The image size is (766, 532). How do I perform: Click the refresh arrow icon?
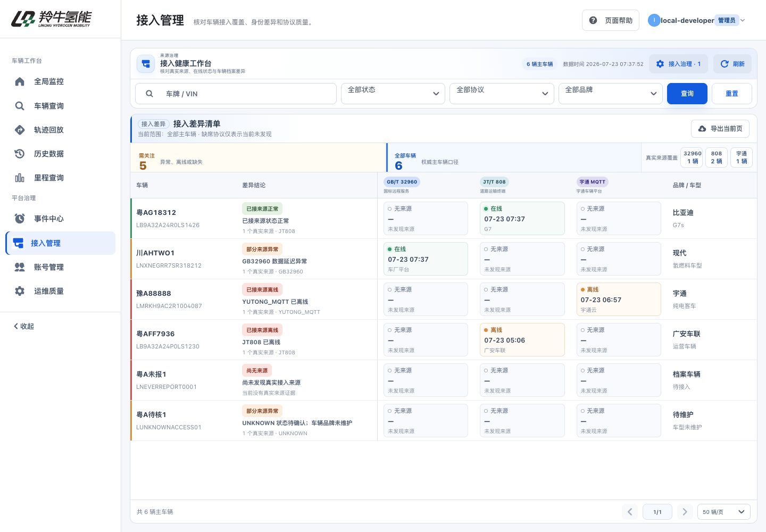tap(725, 64)
